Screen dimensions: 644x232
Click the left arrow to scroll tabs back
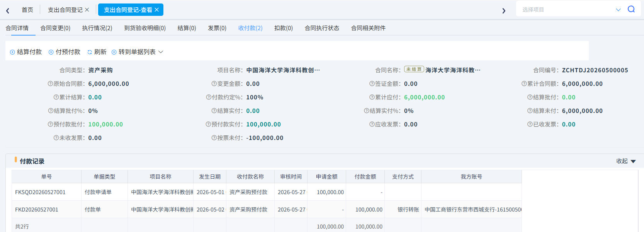click(x=8, y=10)
